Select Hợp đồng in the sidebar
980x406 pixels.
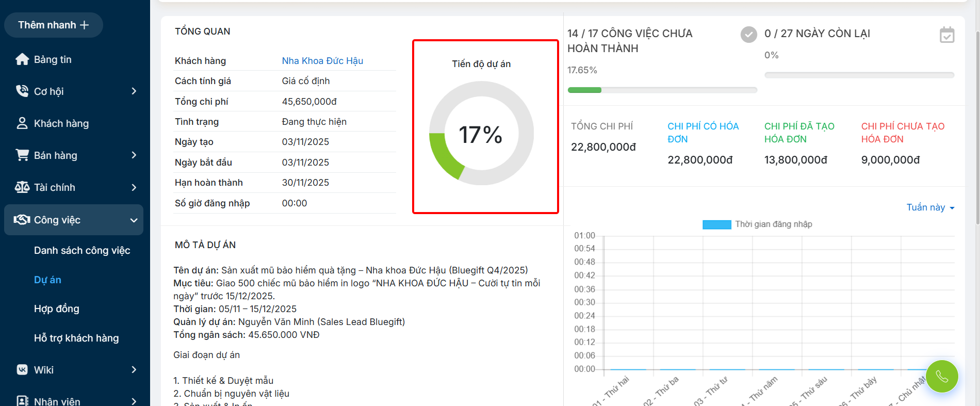pyautogui.click(x=57, y=308)
